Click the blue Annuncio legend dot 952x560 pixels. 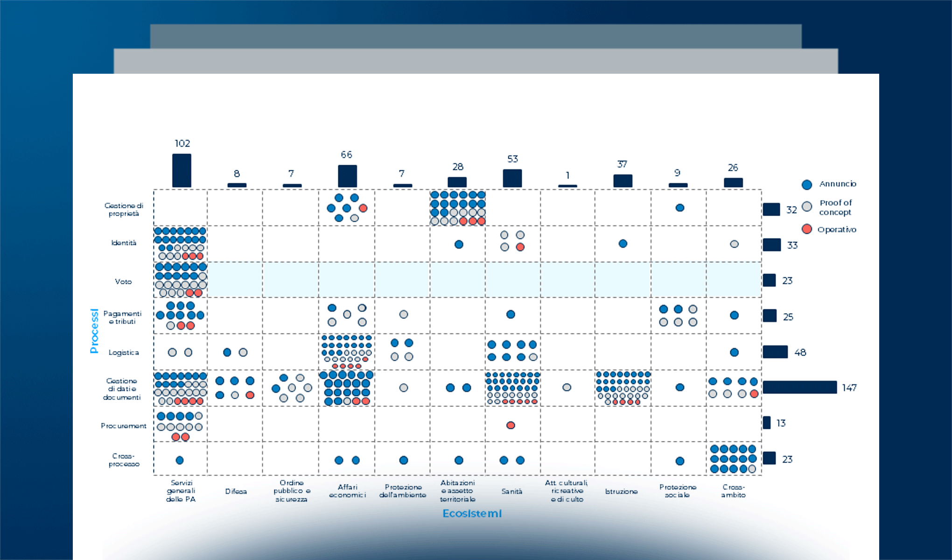click(x=807, y=184)
